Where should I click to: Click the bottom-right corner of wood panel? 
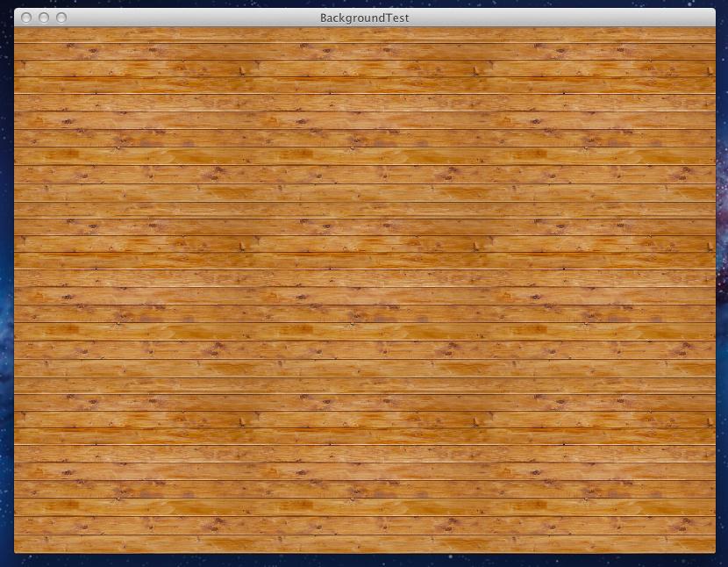pyautogui.click(x=712, y=549)
